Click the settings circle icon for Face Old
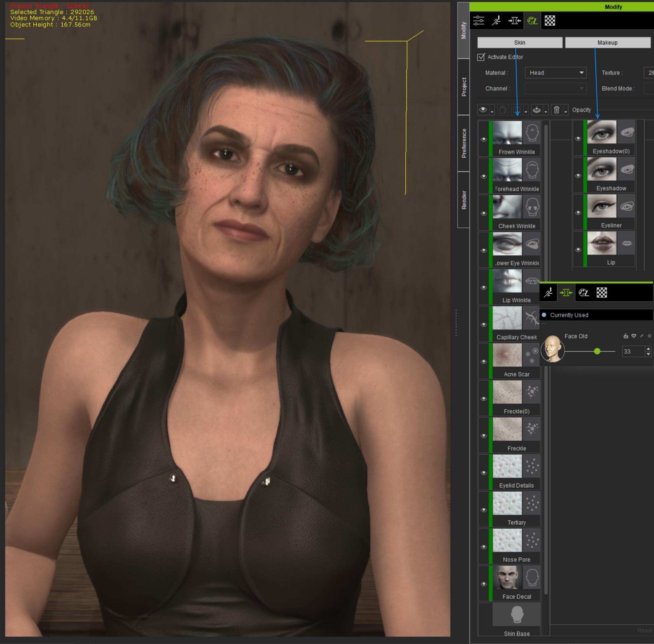Screen dimensions: 654x644 [x=649, y=336]
